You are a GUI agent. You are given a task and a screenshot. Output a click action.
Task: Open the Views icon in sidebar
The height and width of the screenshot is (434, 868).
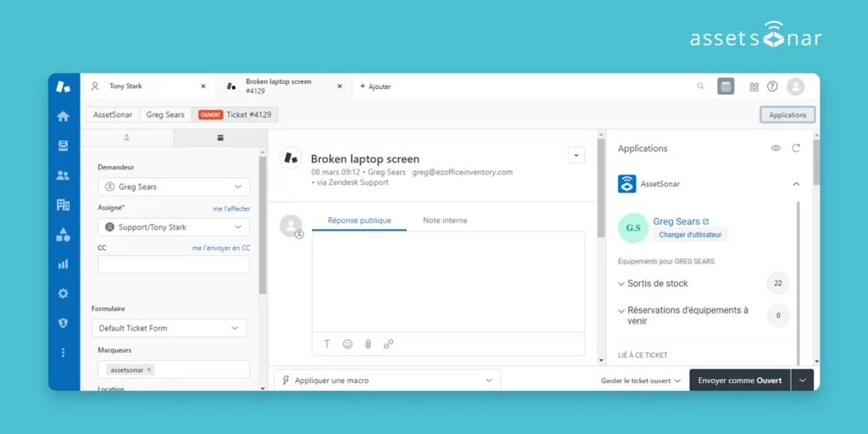tap(63, 146)
